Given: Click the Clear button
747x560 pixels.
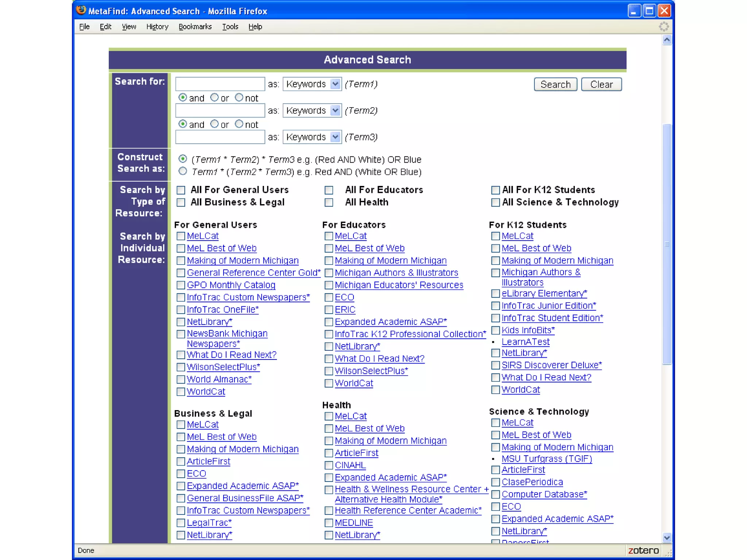Looking at the screenshot, I should pyautogui.click(x=601, y=85).
